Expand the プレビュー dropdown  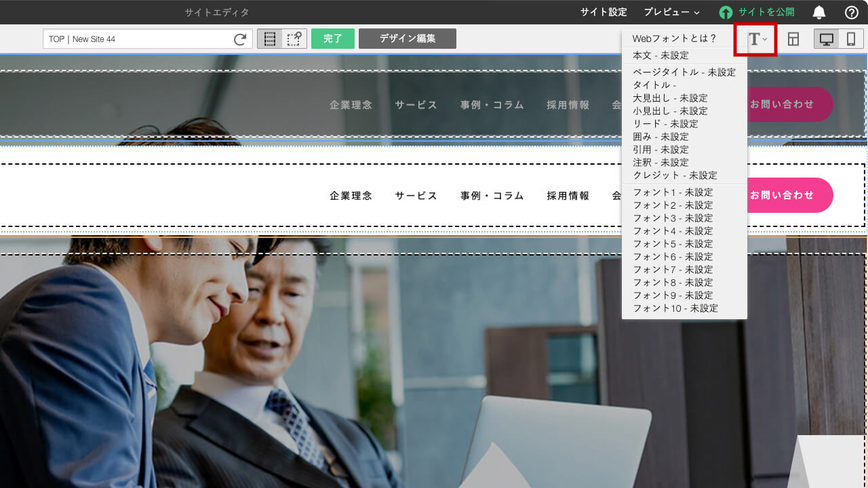coord(671,12)
